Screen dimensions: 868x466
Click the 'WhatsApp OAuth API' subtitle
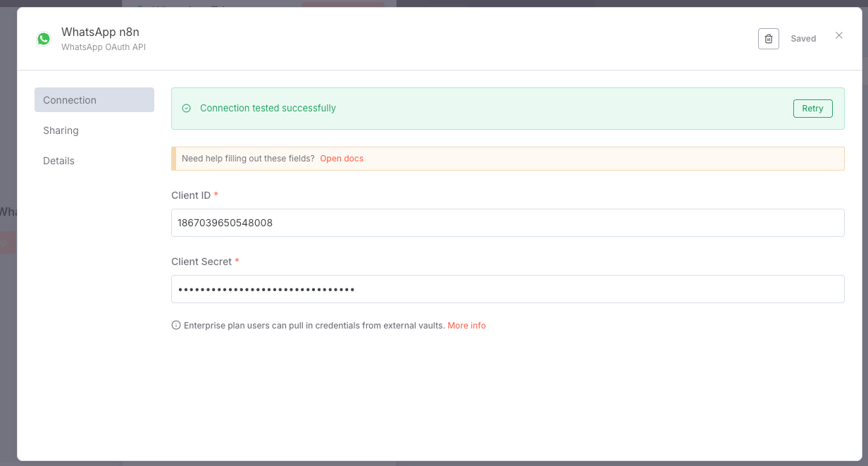(104, 47)
